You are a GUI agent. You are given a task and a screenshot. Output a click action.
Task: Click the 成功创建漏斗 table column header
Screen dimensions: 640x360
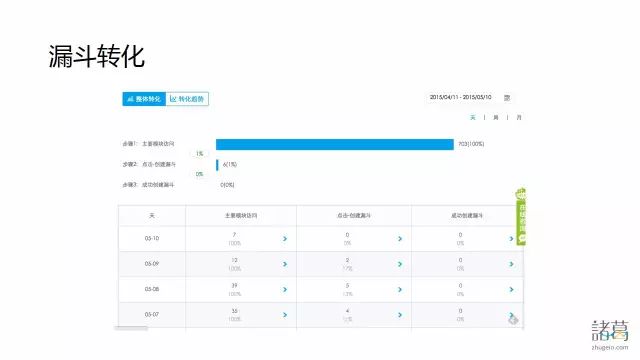pyautogui.click(x=467, y=215)
